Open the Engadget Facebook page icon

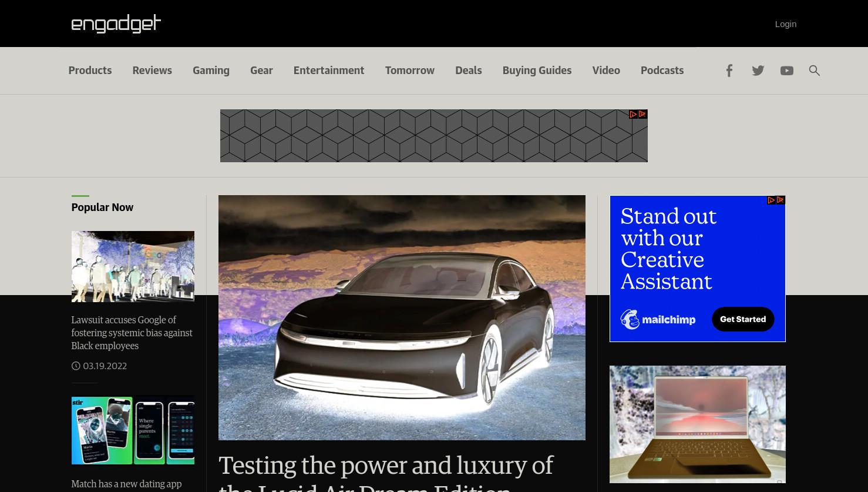point(729,71)
